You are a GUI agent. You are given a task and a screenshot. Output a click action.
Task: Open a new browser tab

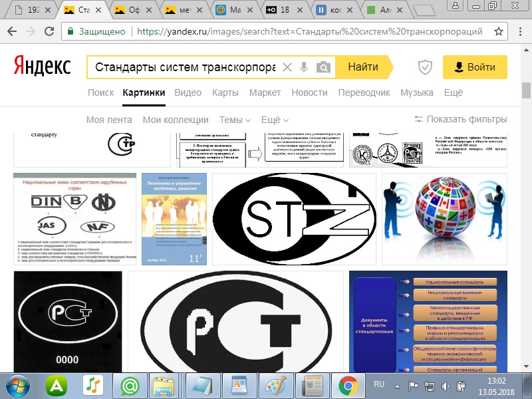point(424,11)
